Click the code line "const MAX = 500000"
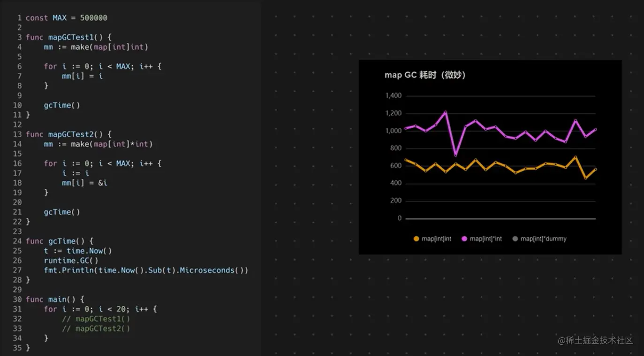Screen dimensions: 644x356 pyautogui.click(x=66, y=18)
